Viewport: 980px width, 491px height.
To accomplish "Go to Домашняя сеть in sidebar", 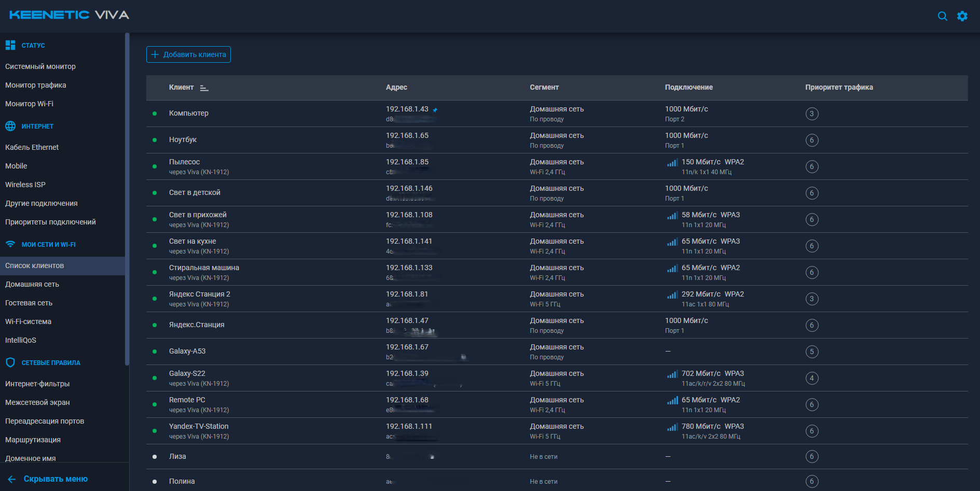I will (32, 284).
